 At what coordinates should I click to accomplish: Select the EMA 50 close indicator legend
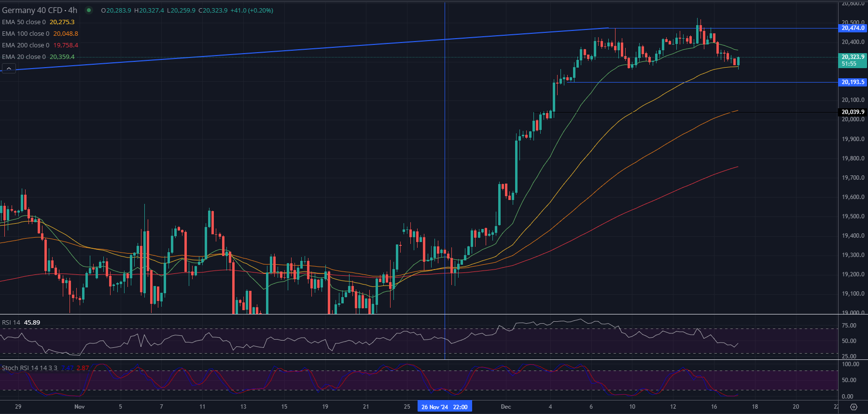[24, 22]
